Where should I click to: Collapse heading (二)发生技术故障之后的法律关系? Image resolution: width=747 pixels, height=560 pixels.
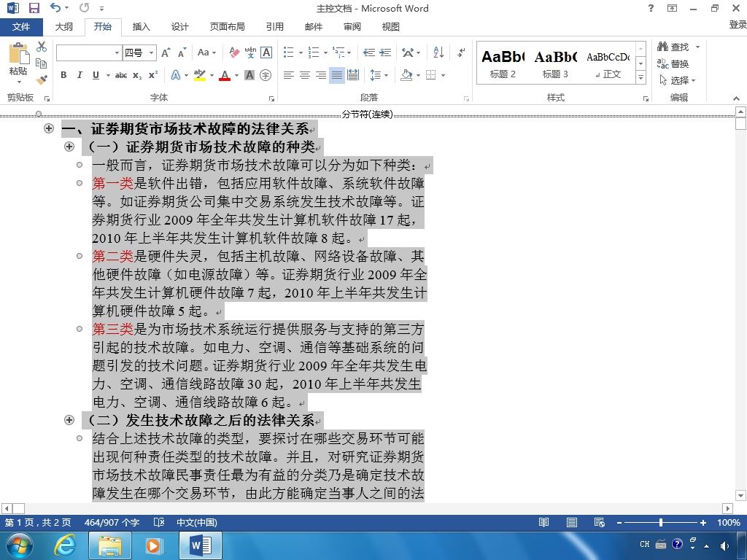click(x=69, y=419)
